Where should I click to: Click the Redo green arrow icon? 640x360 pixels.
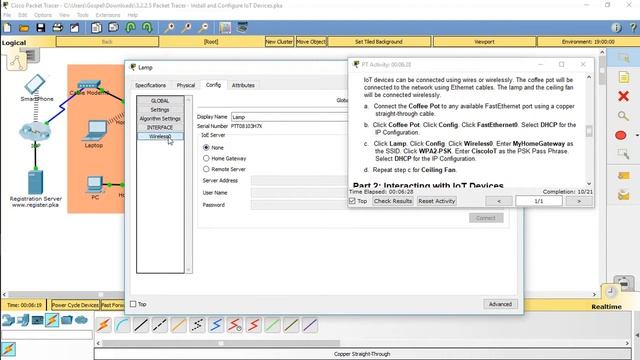pos(147,28)
